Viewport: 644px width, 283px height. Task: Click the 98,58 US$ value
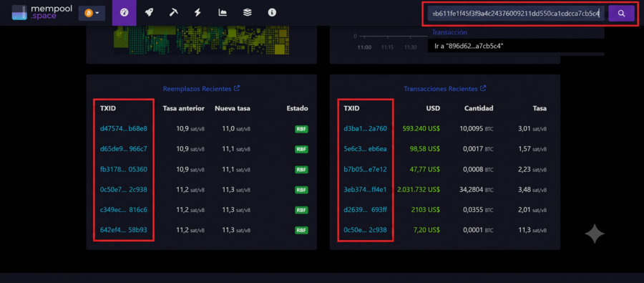424,149
